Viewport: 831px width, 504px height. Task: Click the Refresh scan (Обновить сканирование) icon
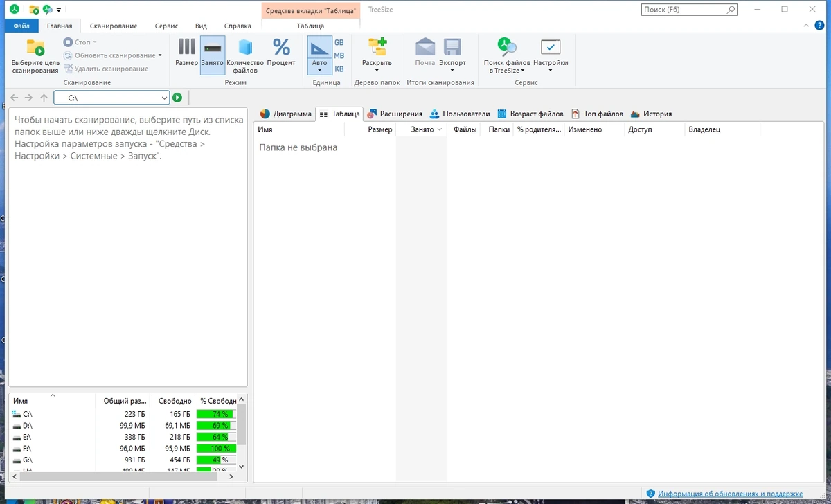point(68,55)
